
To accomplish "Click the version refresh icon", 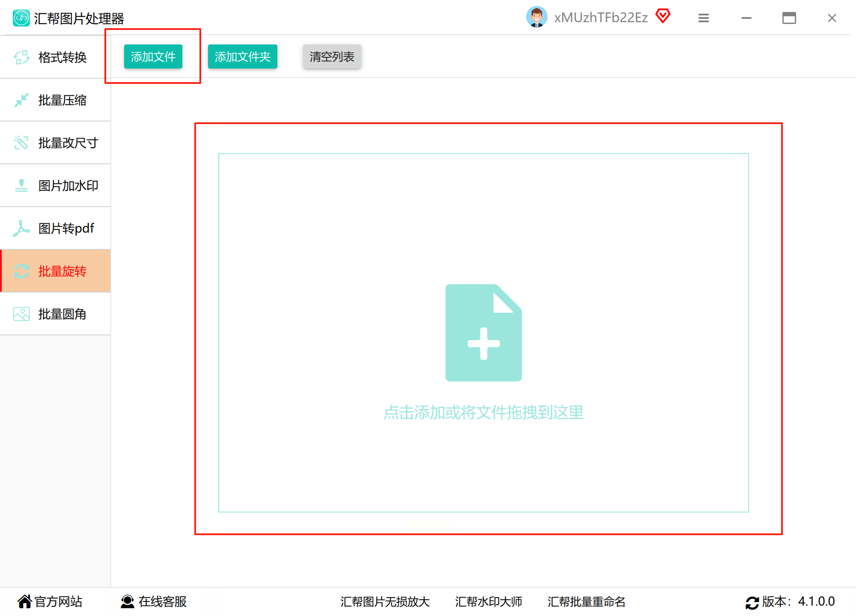I will (x=752, y=602).
